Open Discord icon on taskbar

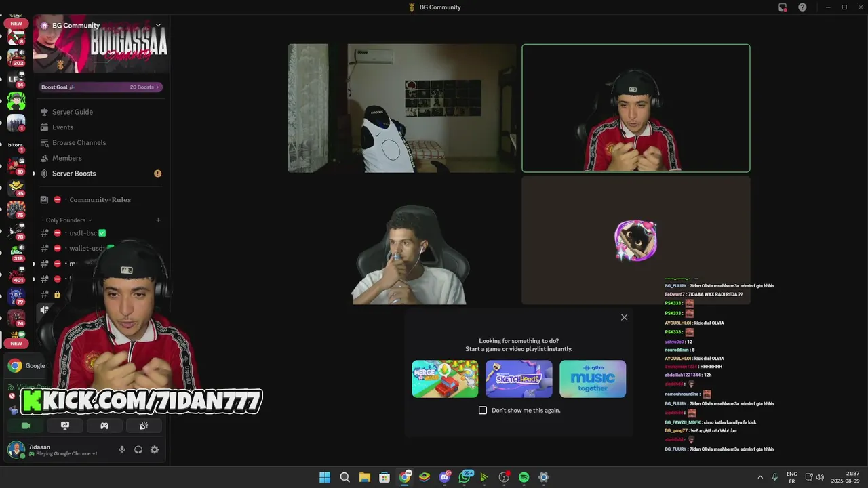445,477
